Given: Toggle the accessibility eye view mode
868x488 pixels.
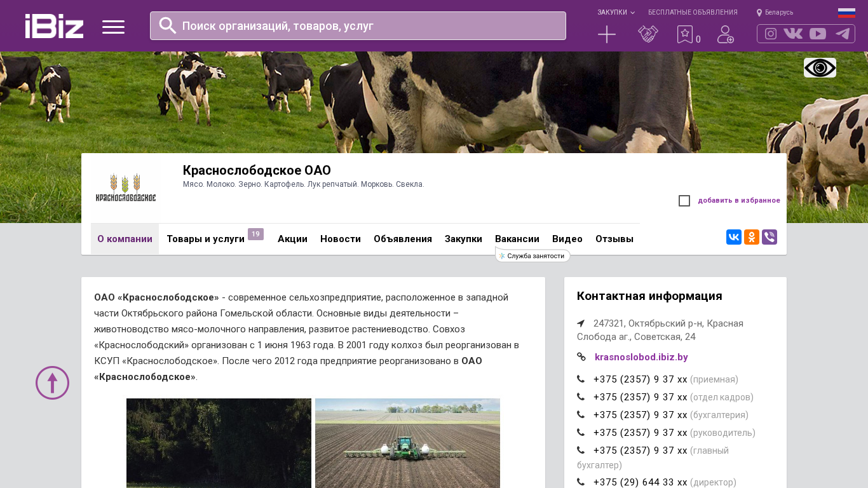Looking at the screenshot, I should [x=820, y=67].
